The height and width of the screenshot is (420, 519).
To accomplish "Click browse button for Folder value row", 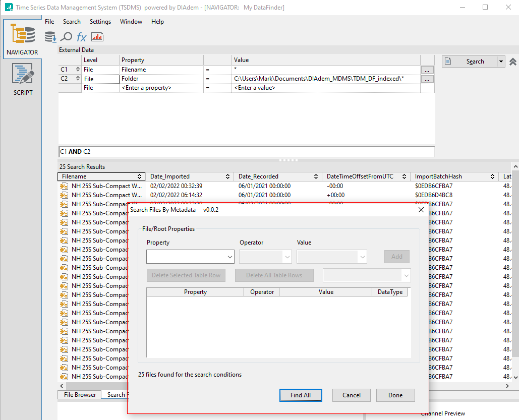I will point(427,79).
